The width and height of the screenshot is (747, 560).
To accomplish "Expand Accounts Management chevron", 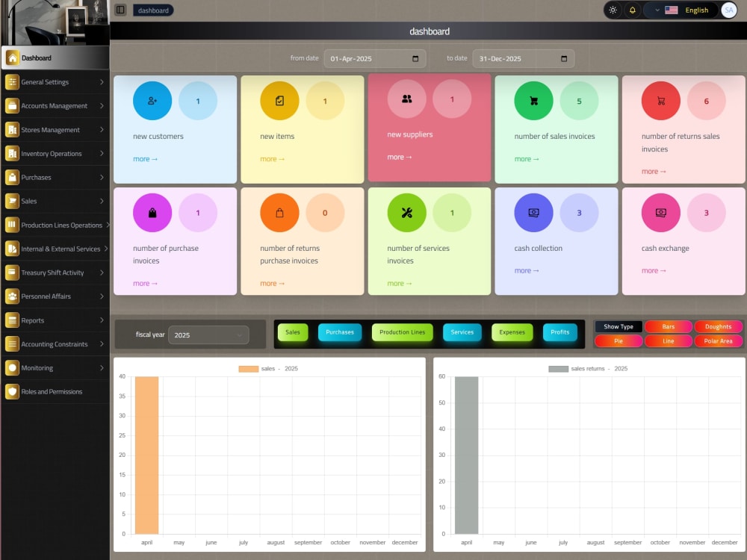I will pyautogui.click(x=102, y=106).
